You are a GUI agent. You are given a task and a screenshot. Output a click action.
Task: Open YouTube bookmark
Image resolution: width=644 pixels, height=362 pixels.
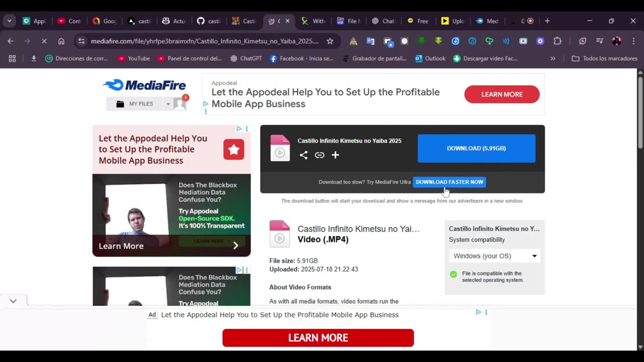click(x=134, y=58)
